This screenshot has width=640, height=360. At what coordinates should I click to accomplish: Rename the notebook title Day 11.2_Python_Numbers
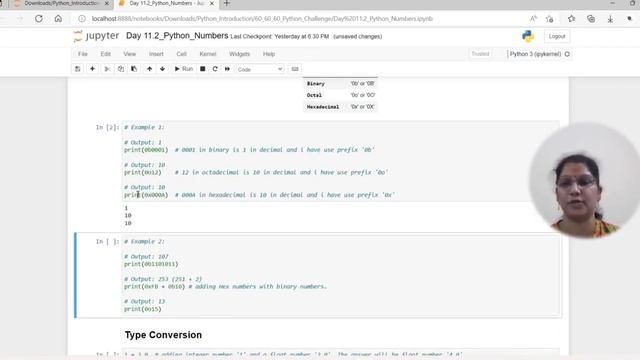tap(177, 36)
